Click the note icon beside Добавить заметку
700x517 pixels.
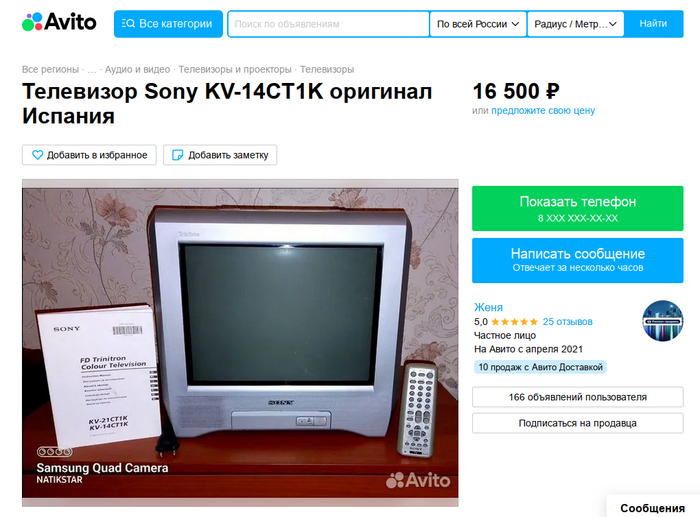tap(178, 155)
